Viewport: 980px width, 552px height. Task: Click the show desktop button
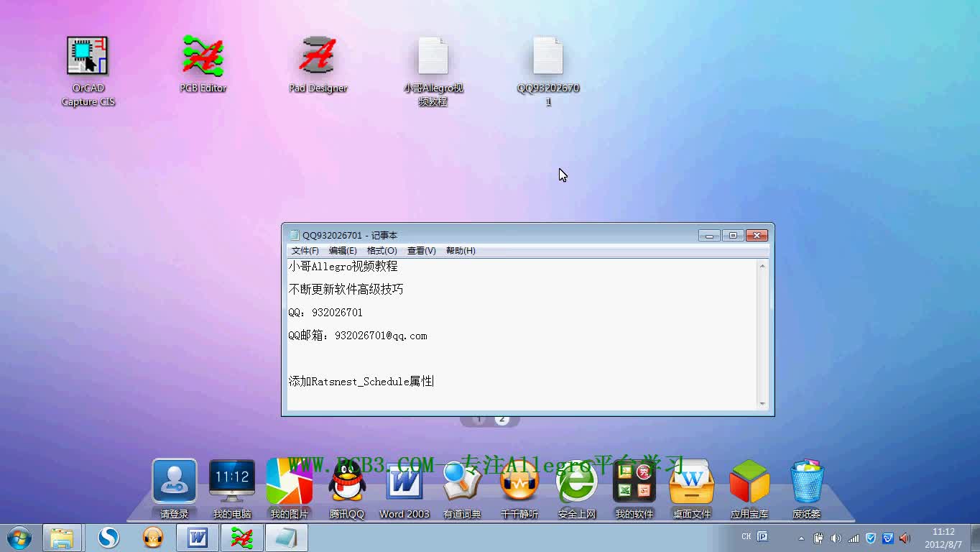[974, 538]
